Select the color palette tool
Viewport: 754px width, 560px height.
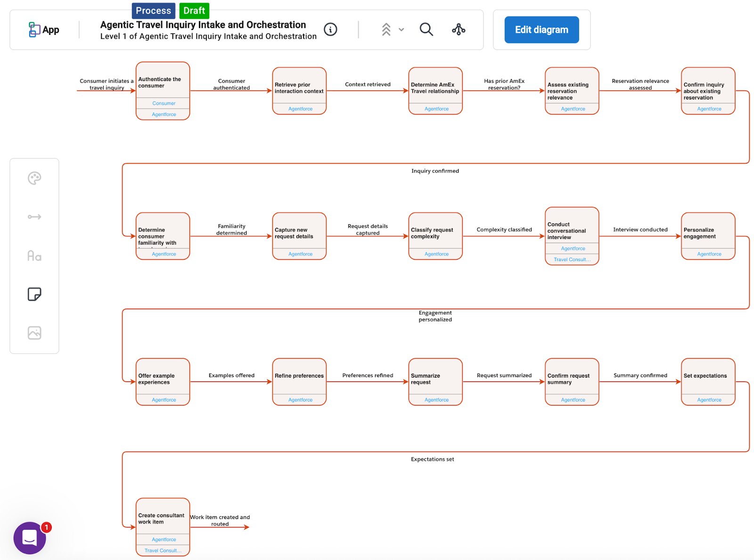tap(34, 178)
